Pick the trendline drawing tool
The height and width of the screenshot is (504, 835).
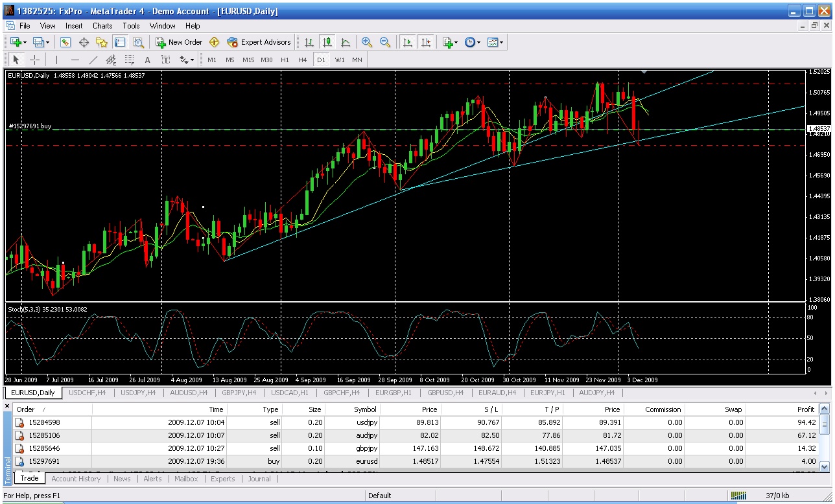(93, 60)
